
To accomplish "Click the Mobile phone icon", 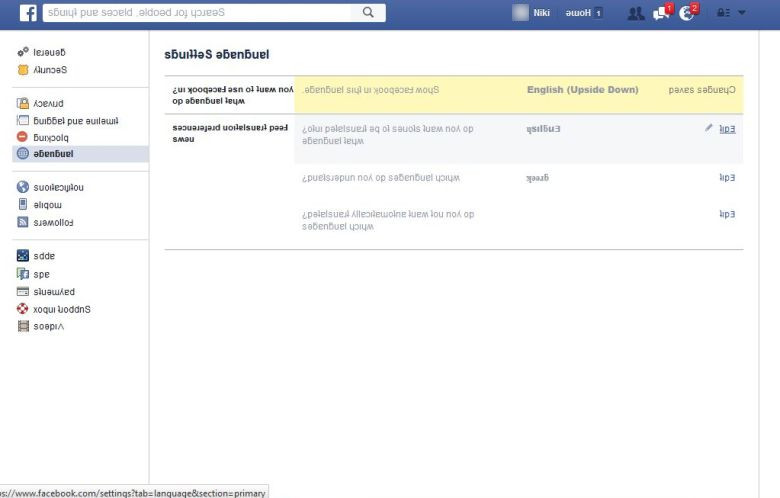I will tap(23, 204).
